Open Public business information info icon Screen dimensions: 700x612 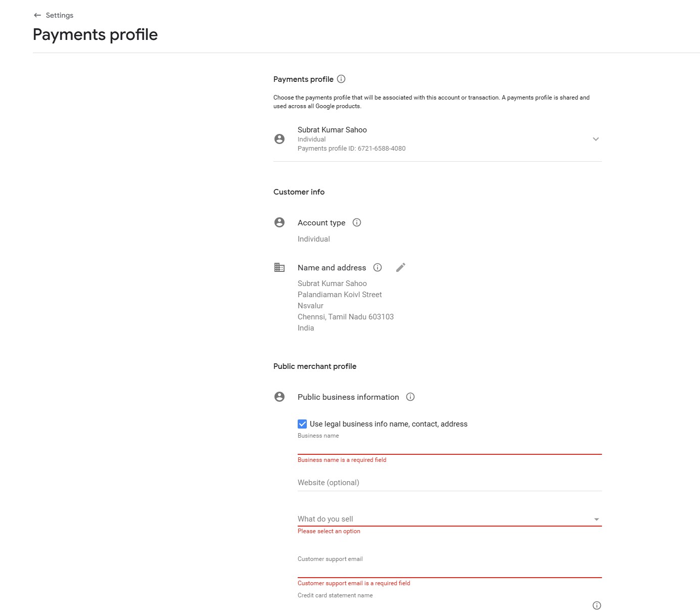(x=410, y=397)
